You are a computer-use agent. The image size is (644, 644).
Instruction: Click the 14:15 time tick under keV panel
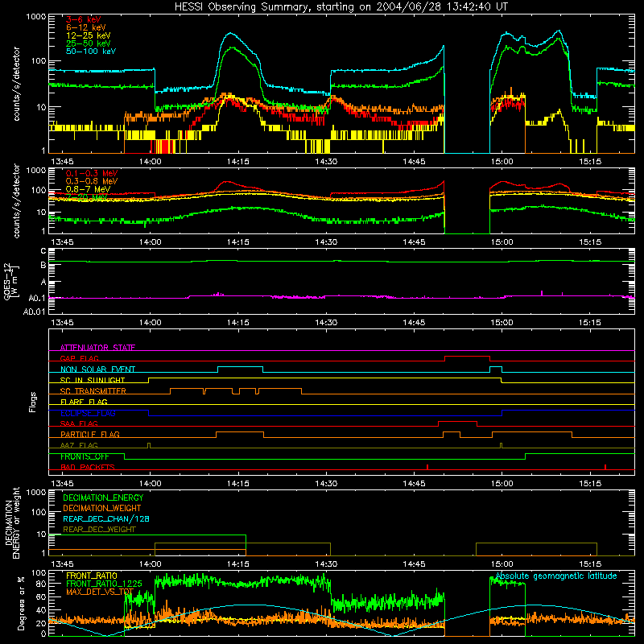coord(237,162)
